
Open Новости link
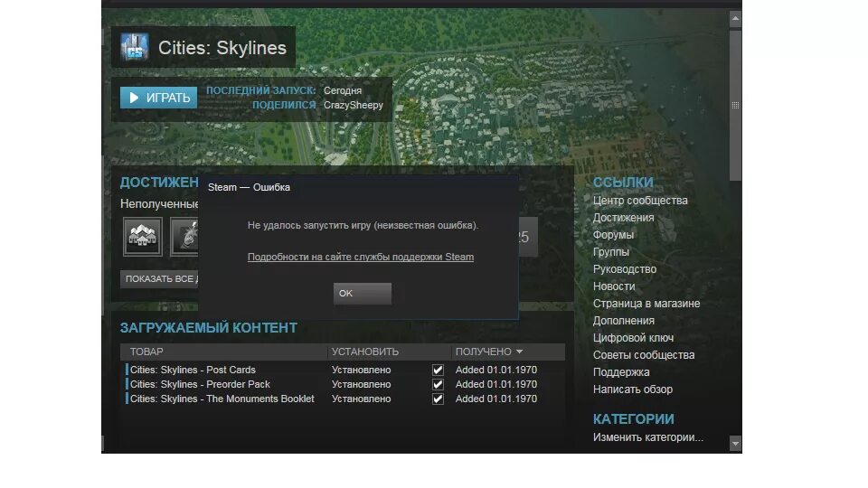tap(614, 286)
